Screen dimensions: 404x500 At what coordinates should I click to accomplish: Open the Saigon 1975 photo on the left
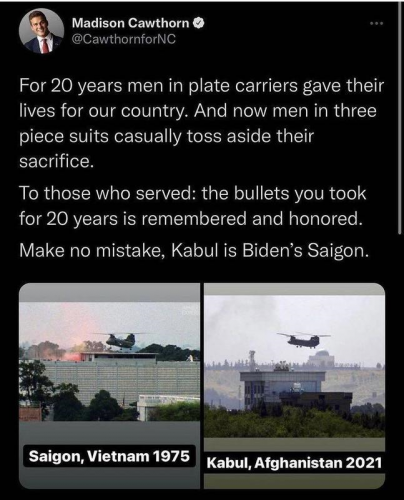[x=110, y=362]
